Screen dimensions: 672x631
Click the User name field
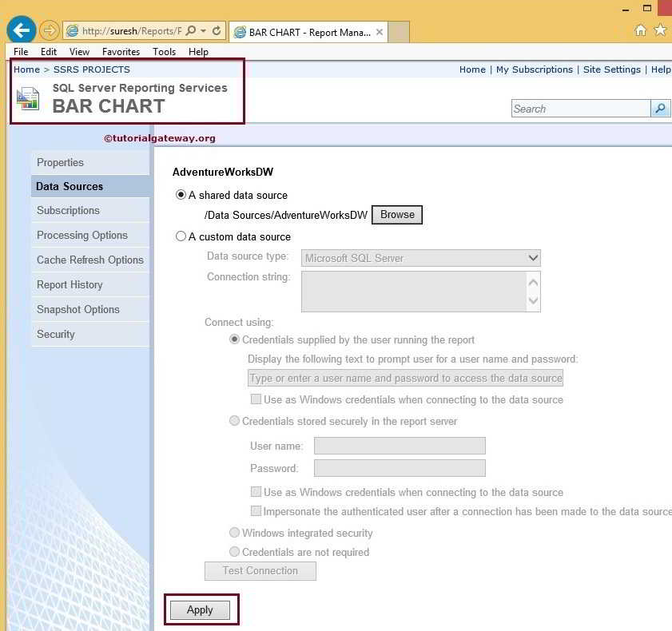click(400, 446)
